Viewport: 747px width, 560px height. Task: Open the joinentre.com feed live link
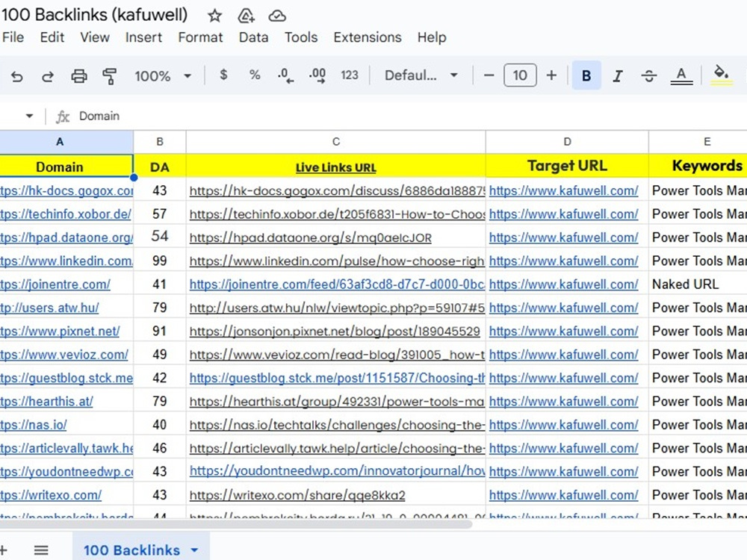coord(337,284)
